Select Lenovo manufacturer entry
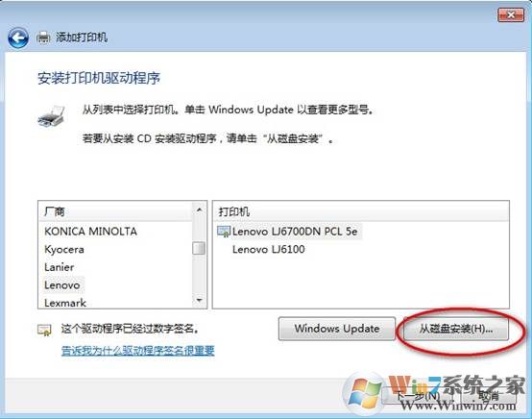The height and width of the screenshot is (419, 532). 62,284
